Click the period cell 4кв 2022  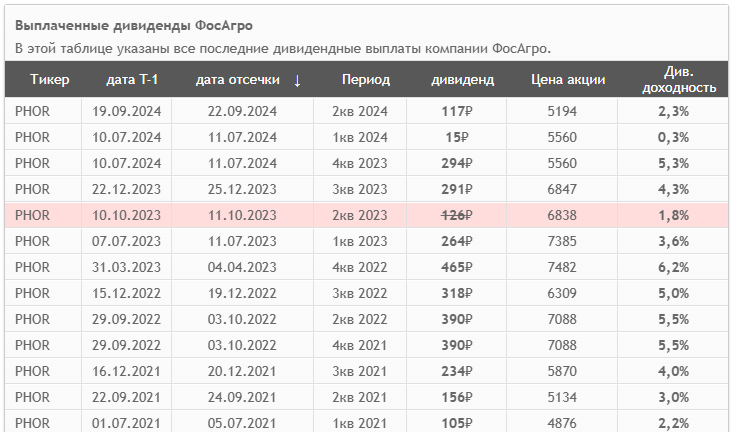click(x=360, y=267)
